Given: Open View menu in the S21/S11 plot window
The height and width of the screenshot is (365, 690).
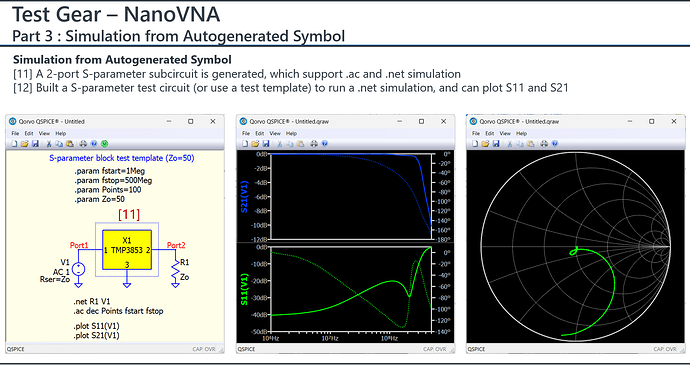Looking at the screenshot, I should point(275,133).
